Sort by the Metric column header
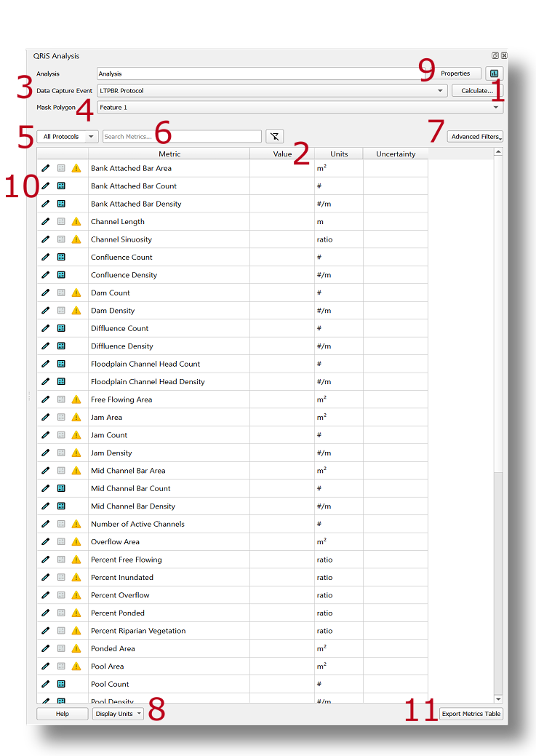The image size is (536, 756). (x=169, y=154)
